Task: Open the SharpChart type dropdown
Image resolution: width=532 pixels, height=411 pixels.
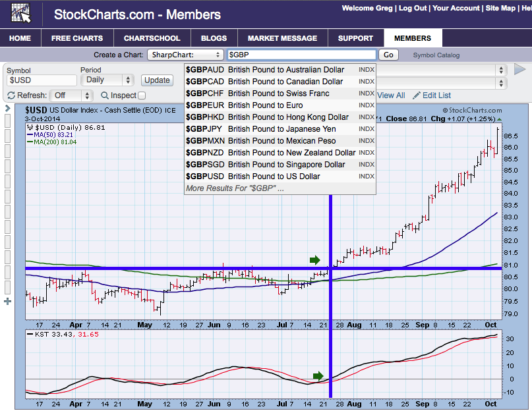Action: pyautogui.click(x=185, y=55)
